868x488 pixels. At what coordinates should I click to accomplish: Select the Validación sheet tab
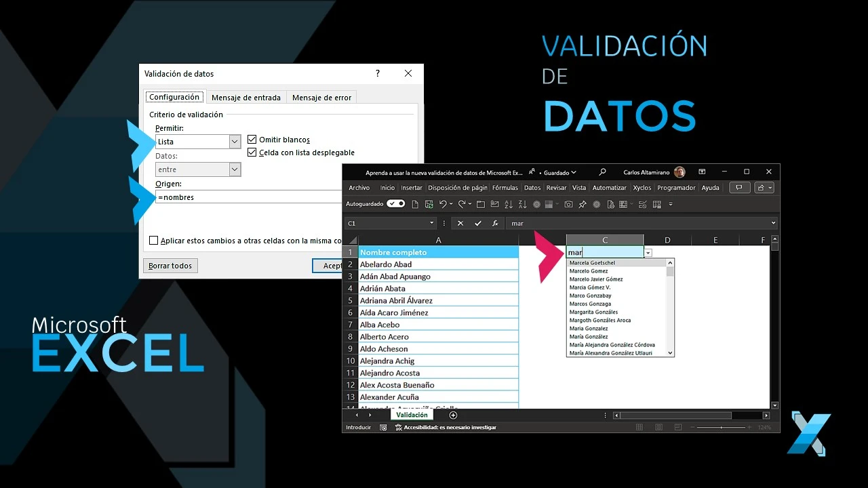(x=412, y=415)
